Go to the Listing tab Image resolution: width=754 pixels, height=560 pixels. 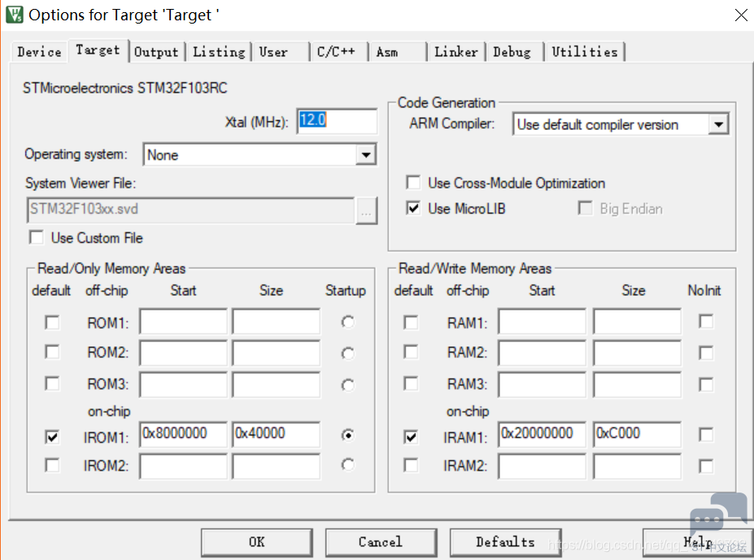(x=219, y=52)
